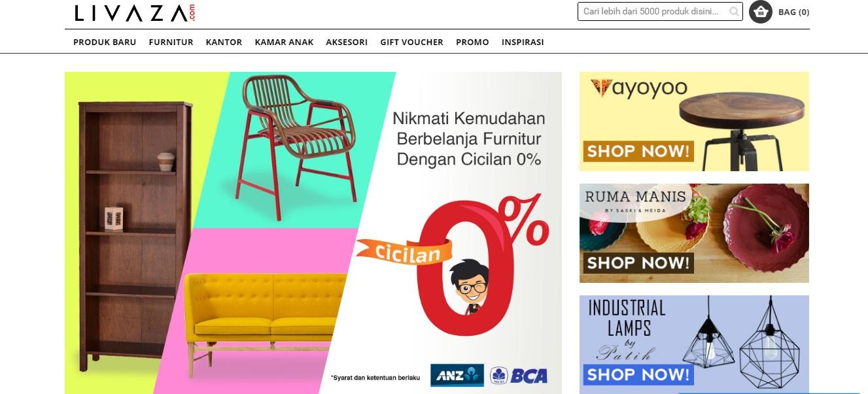Screen dimensions: 868x394
Task: Click the ANZ bank logo
Action: (457, 375)
